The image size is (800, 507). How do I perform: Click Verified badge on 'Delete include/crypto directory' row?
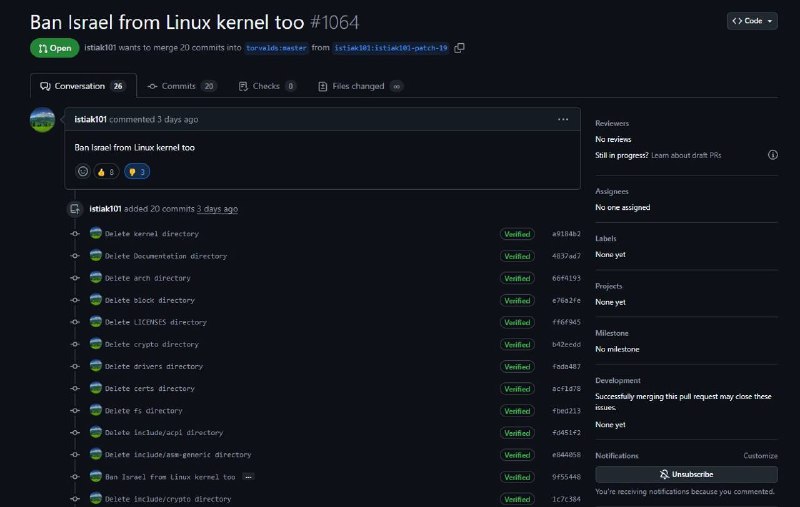coord(517,499)
